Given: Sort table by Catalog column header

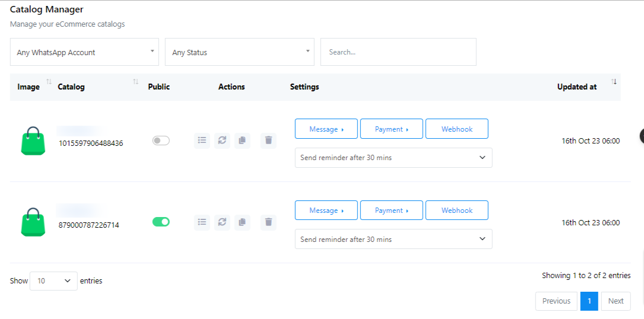Looking at the screenshot, I should coord(71,87).
